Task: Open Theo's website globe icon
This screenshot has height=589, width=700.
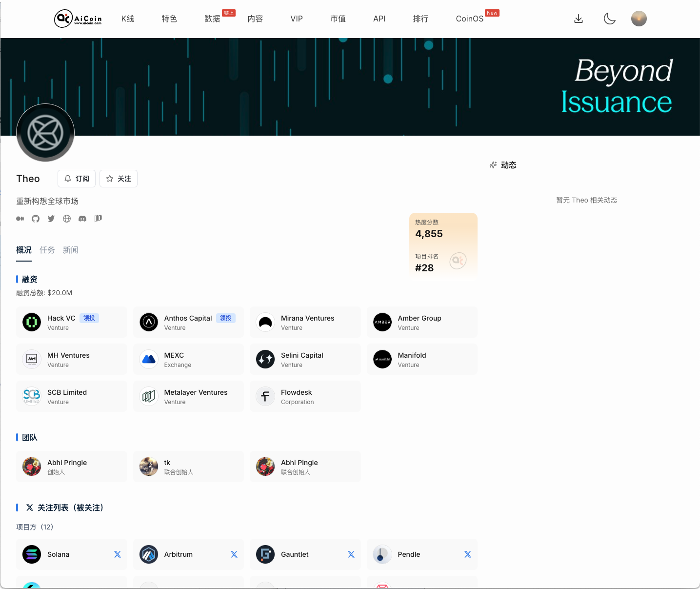Action: [x=67, y=219]
